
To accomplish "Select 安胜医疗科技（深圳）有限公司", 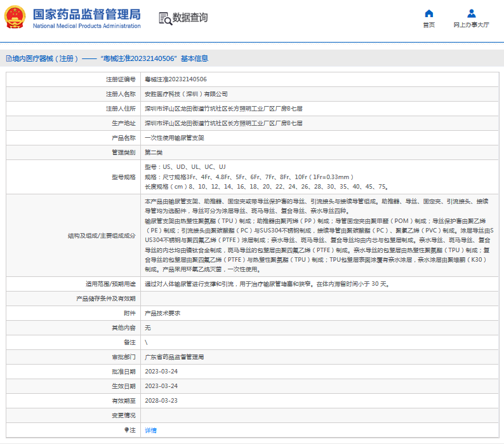I will (186, 94).
